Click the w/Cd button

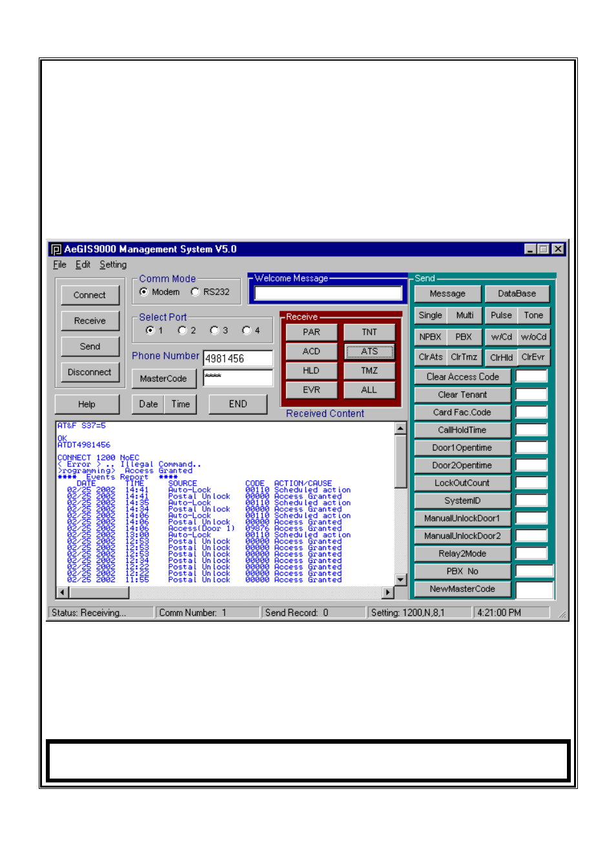coord(501,337)
